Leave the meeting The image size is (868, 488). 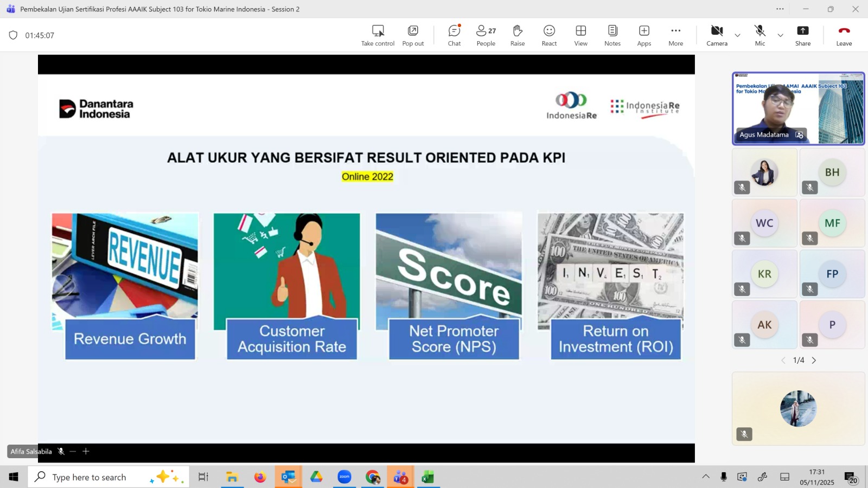[844, 35]
